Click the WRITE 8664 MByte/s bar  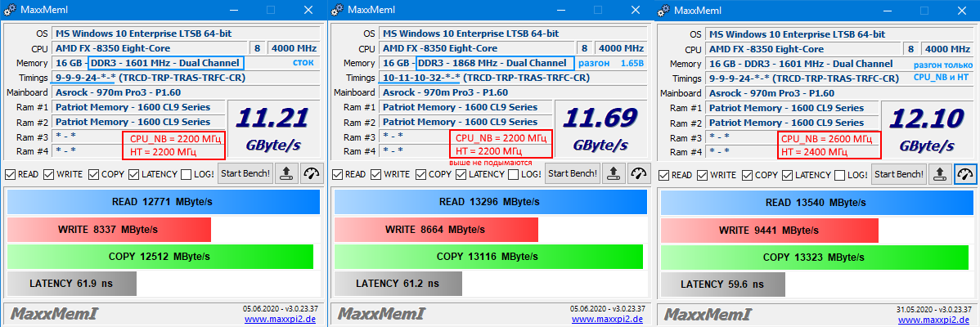(436, 230)
